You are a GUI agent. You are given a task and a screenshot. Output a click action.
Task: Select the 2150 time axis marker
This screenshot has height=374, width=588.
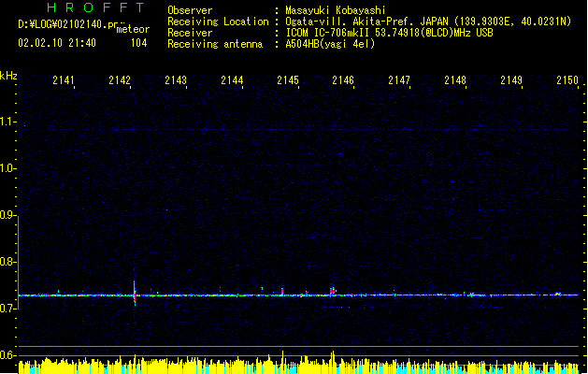coord(567,80)
